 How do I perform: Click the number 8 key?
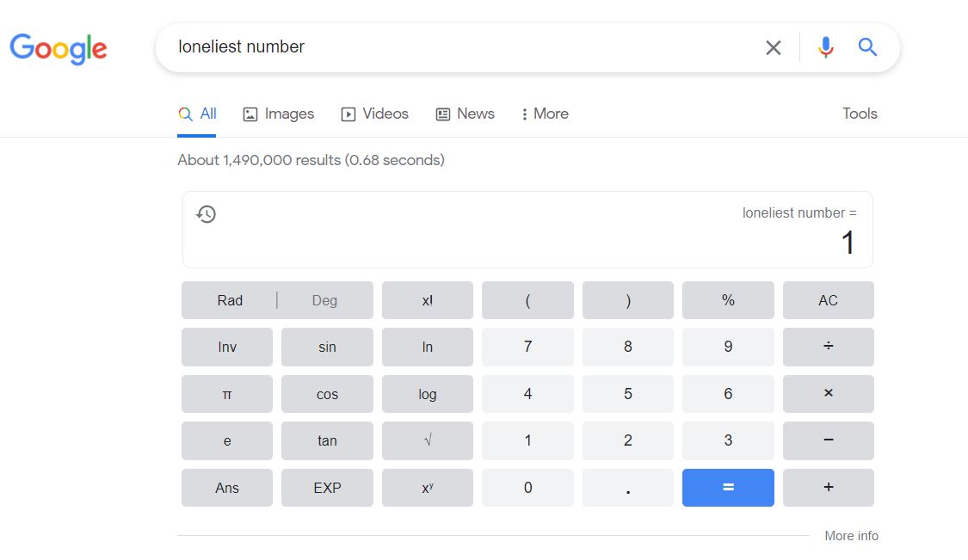pyautogui.click(x=628, y=347)
